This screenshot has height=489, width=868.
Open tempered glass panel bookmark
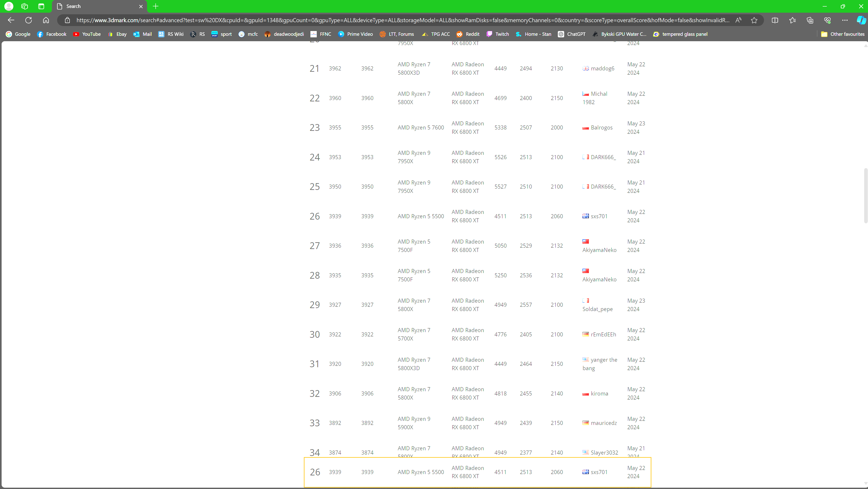point(680,34)
